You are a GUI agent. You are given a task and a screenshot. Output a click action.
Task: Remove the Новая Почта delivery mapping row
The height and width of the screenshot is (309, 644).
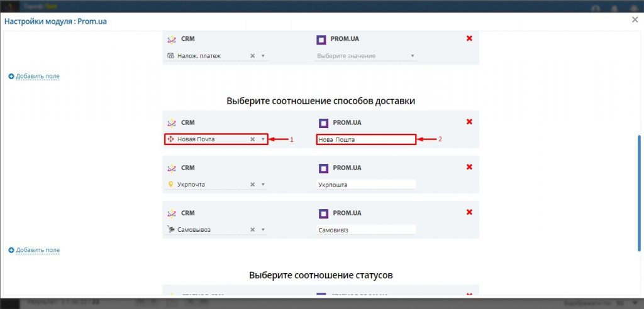click(x=469, y=122)
